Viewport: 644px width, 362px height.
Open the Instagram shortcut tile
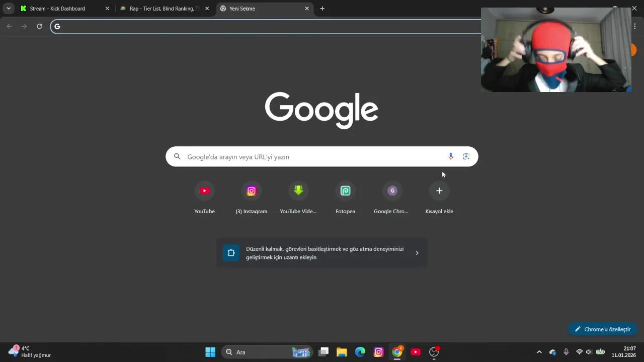coord(251,198)
